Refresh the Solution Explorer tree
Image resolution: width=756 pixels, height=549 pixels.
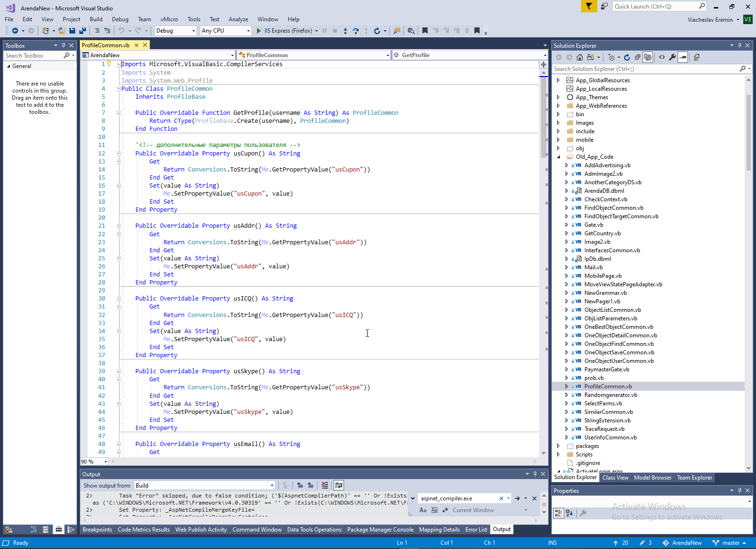coord(627,57)
